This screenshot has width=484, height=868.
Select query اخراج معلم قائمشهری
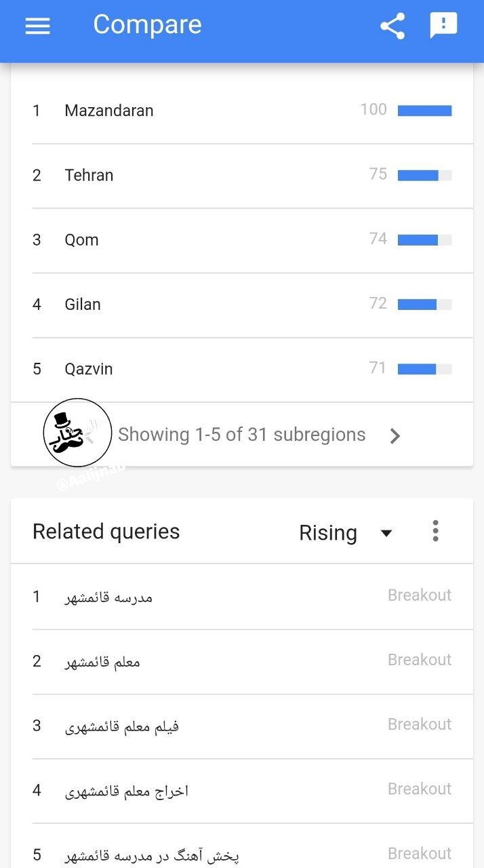pos(127,791)
